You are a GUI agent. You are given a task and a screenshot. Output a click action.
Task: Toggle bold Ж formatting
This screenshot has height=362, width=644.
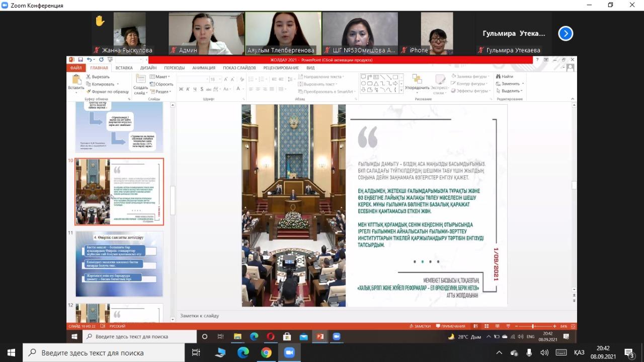[181, 89]
